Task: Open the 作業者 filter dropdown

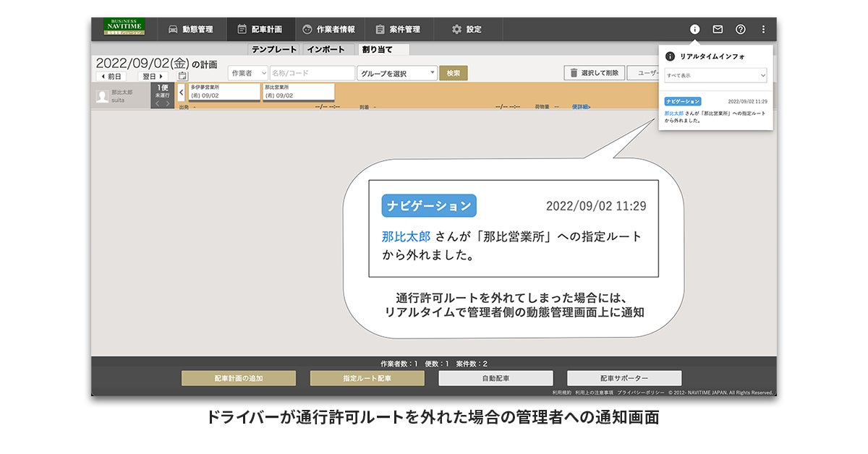Action: 248,73
